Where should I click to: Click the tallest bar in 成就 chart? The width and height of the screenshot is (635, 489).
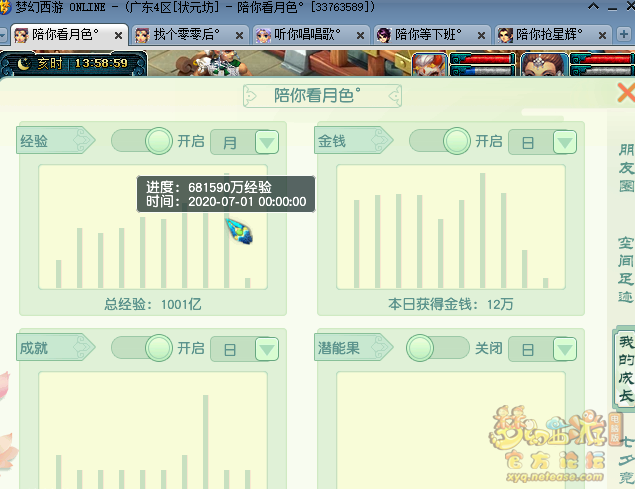(x=205, y=442)
